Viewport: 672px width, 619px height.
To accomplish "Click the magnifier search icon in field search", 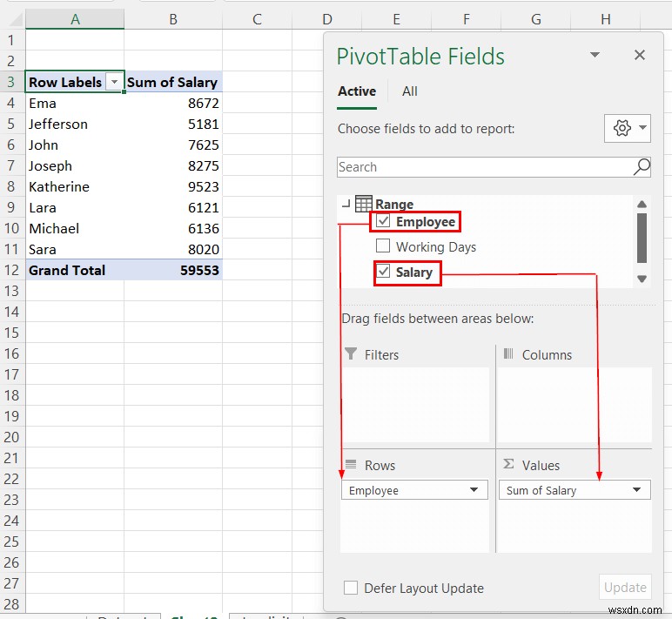I will pyautogui.click(x=642, y=166).
